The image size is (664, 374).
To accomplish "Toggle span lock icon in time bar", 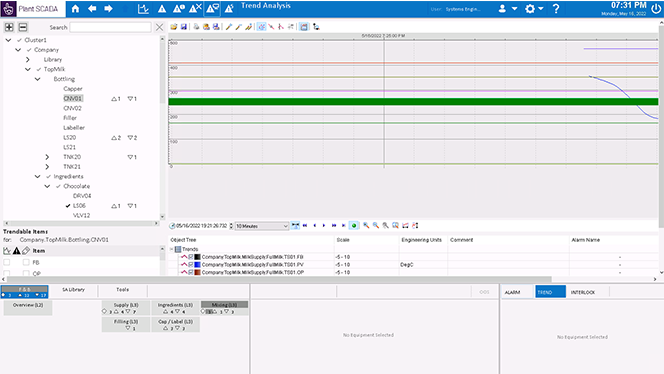I will (295, 225).
